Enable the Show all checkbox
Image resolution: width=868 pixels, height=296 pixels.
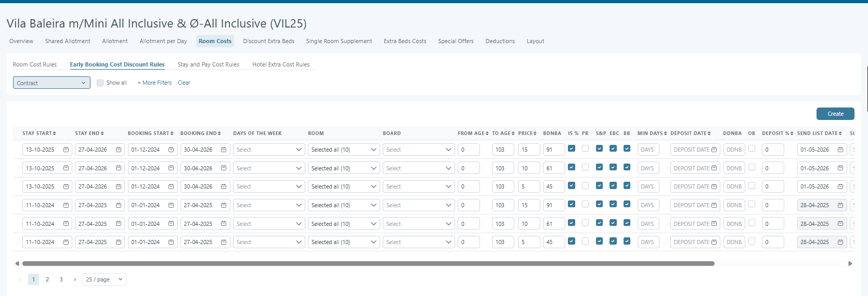click(100, 83)
